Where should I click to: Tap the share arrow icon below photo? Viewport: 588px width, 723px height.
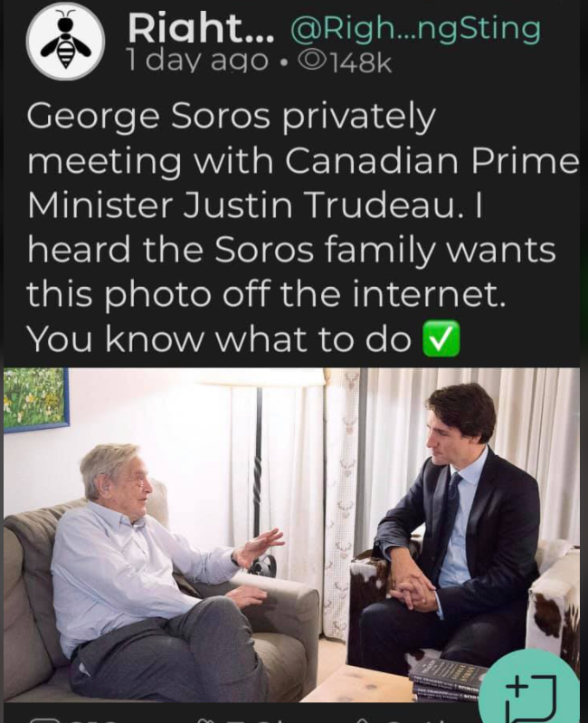point(363,719)
